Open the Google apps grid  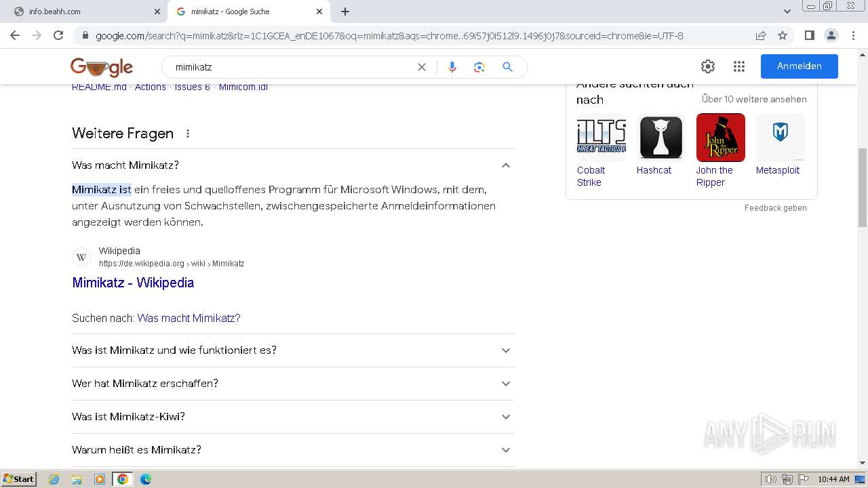click(739, 66)
